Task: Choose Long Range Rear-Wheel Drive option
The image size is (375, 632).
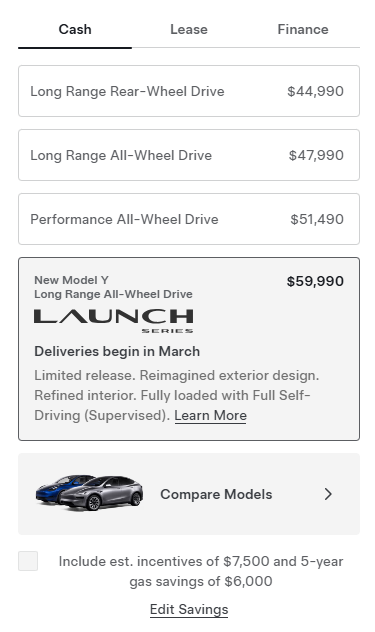Action: [x=189, y=91]
